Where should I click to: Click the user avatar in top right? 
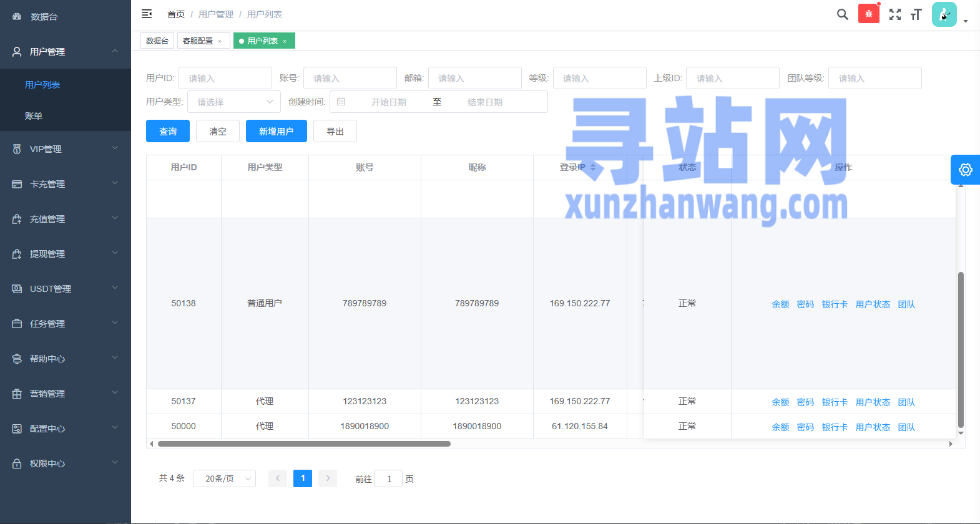[x=944, y=14]
